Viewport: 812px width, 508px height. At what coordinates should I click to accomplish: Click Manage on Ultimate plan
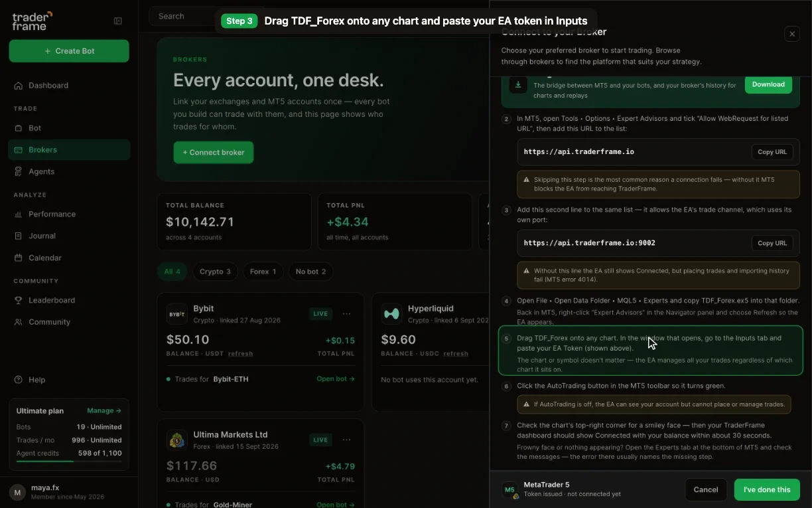tap(104, 411)
